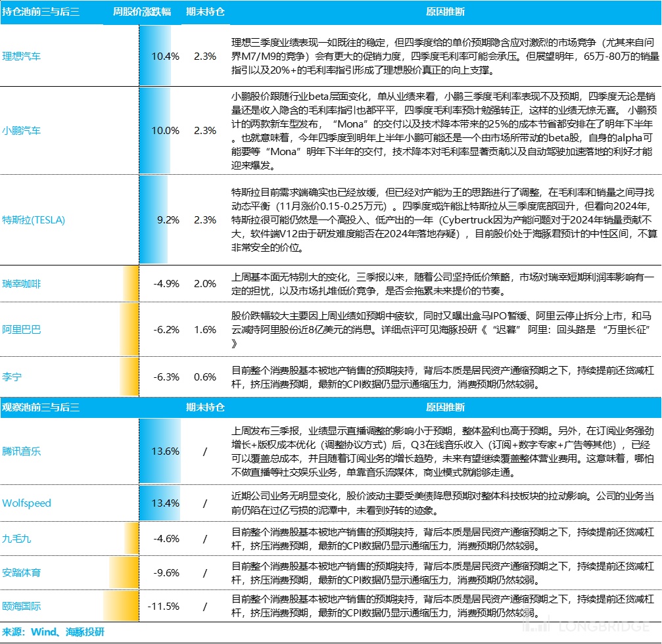Click the 理想汽车 reason paragraph
662x644 pixels.
coord(445,56)
